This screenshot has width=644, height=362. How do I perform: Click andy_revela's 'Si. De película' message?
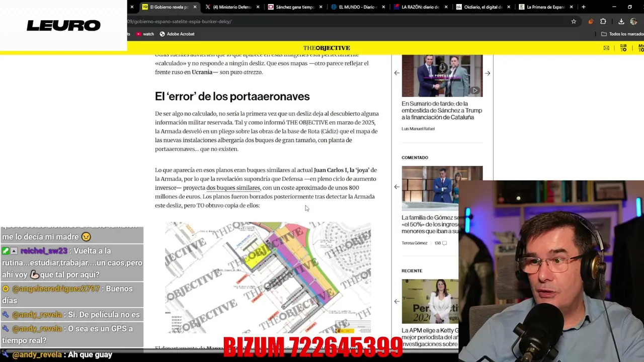71,315
